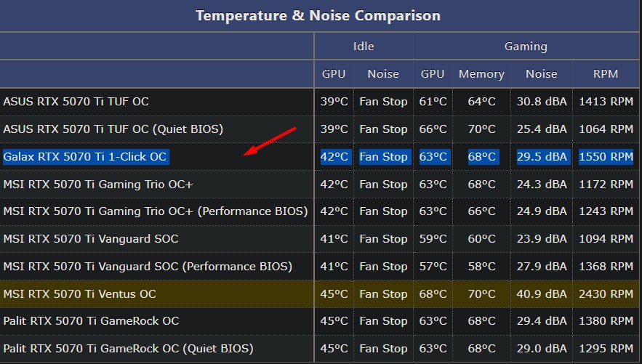Click the highlighted Galax RTX 5070 Ti 1-Click OC name
This screenshot has height=364, width=642.
85,157
